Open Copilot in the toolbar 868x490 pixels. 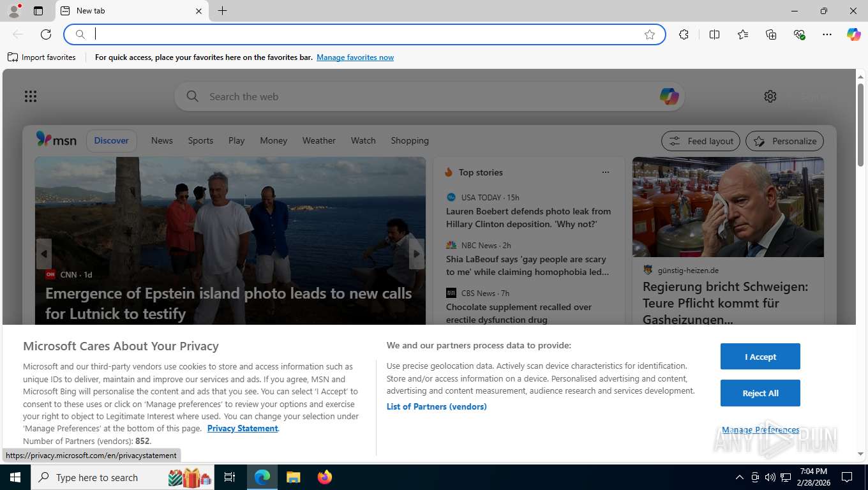pyautogui.click(x=854, y=34)
